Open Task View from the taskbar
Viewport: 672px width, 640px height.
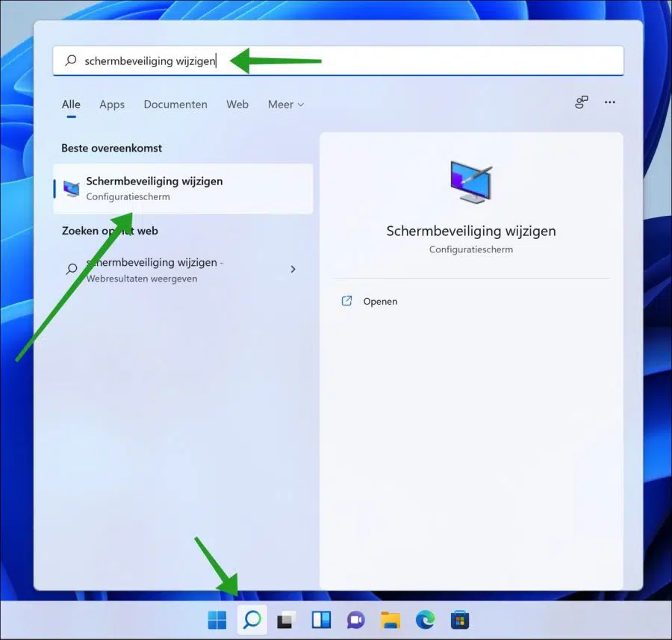click(286, 620)
